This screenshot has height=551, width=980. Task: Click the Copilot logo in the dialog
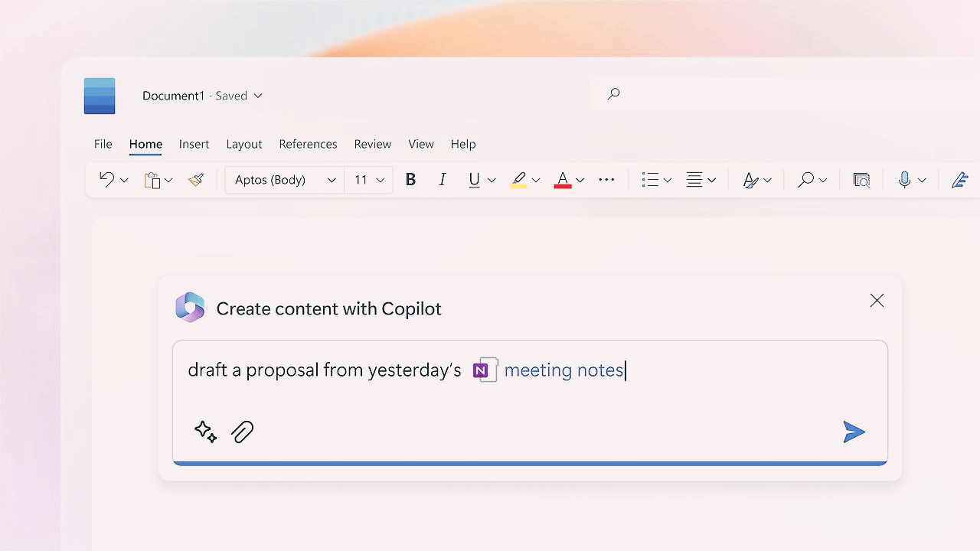190,308
